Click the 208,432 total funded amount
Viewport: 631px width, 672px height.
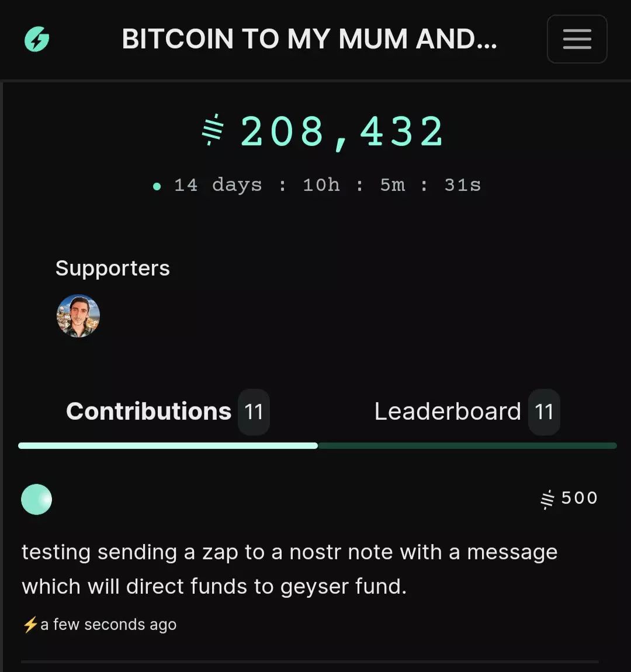point(342,131)
